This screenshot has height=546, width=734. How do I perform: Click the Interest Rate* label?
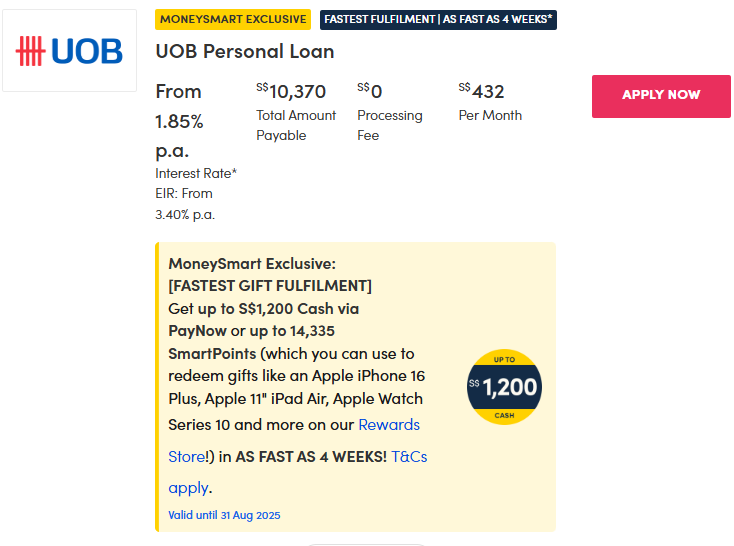click(196, 173)
